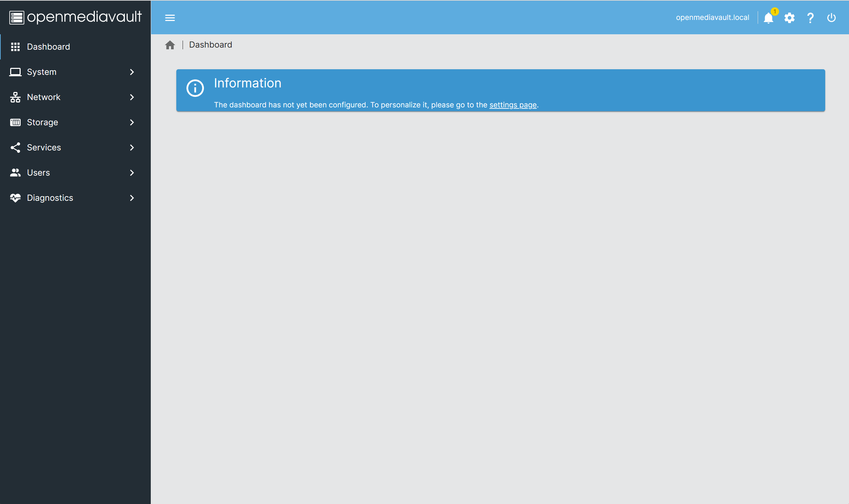849x504 pixels.
Task: Select Dashboard in the sidebar
Action: click(75, 47)
